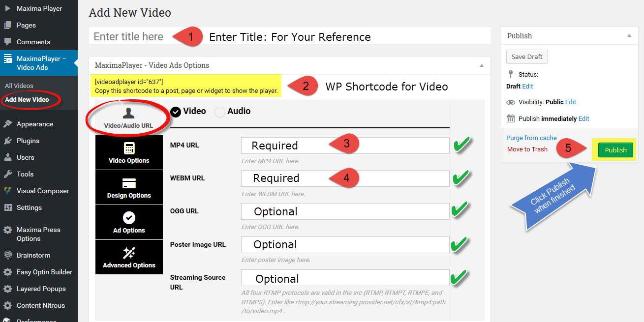The width and height of the screenshot is (644, 322).
Task: Select the Video radio button
Action: 176,112
